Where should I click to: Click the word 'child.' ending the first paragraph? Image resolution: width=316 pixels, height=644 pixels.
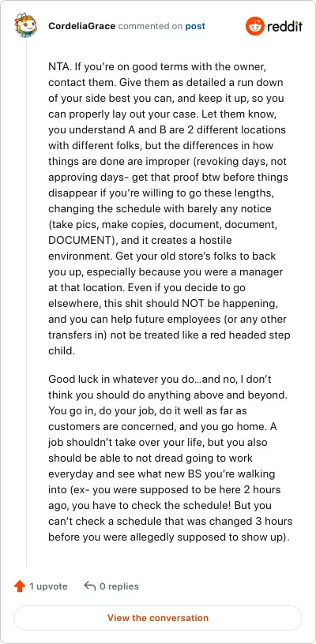pos(62,351)
